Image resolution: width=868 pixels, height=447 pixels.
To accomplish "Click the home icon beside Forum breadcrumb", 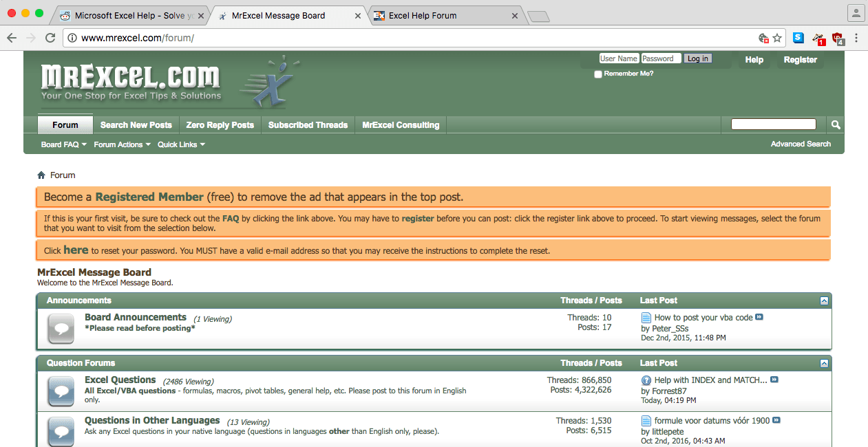I will point(41,175).
